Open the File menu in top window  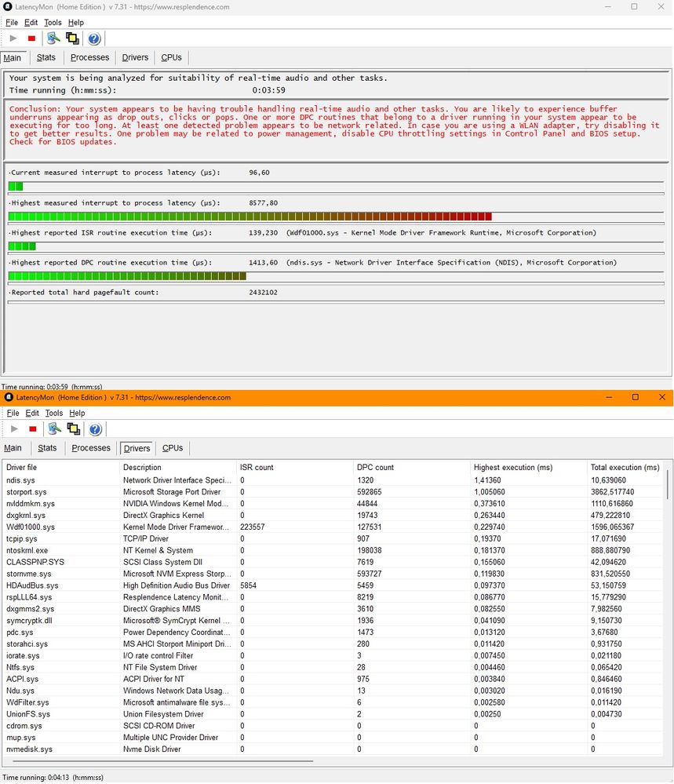click(x=12, y=23)
